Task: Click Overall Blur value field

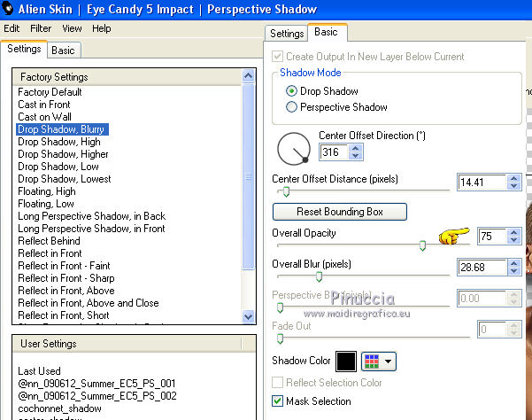Action: (x=482, y=268)
